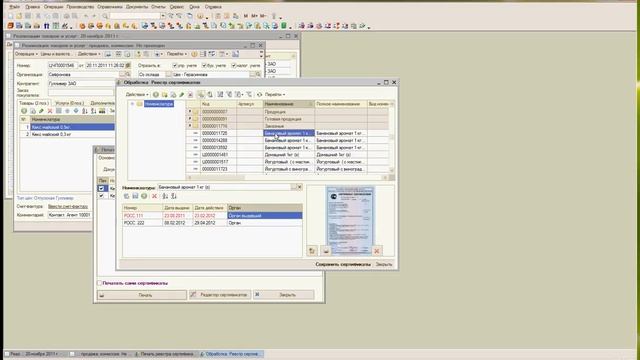Click green add row icon in Товары tab
The width and height of the screenshot is (640, 360).
pyautogui.click(x=24, y=111)
